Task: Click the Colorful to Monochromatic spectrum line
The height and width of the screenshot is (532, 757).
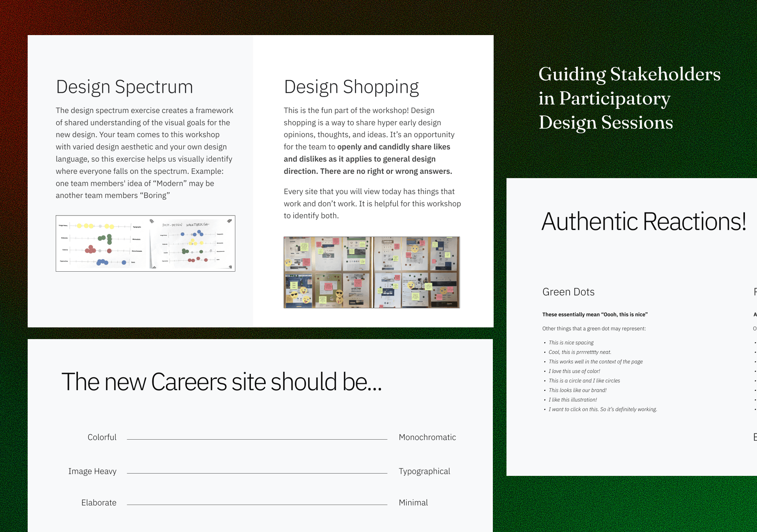Action: (x=257, y=439)
